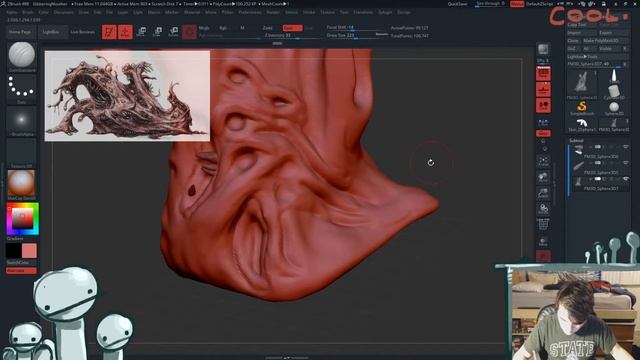Screen dimensions: 640x360
Task: Adjust the Z Intensity slider
Action: coord(292,36)
